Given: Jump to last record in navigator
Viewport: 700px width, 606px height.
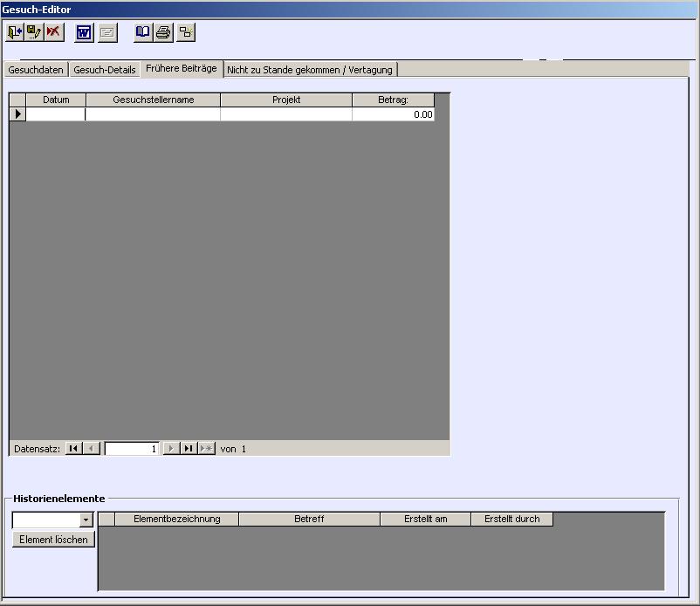Looking at the screenshot, I should pyautogui.click(x=188, y=448).
